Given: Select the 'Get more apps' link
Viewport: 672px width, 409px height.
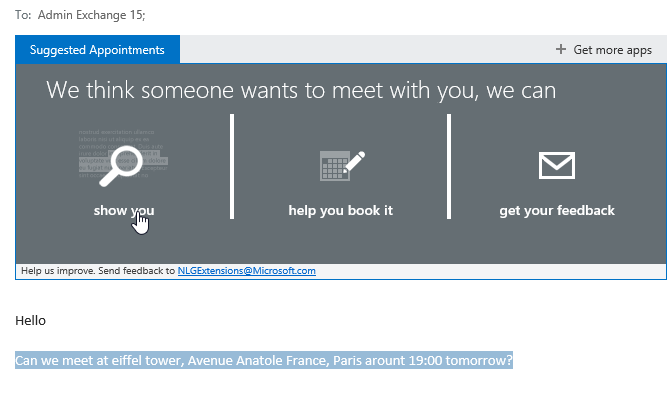Looking at the screenshot, I should [x=612, y=50].
